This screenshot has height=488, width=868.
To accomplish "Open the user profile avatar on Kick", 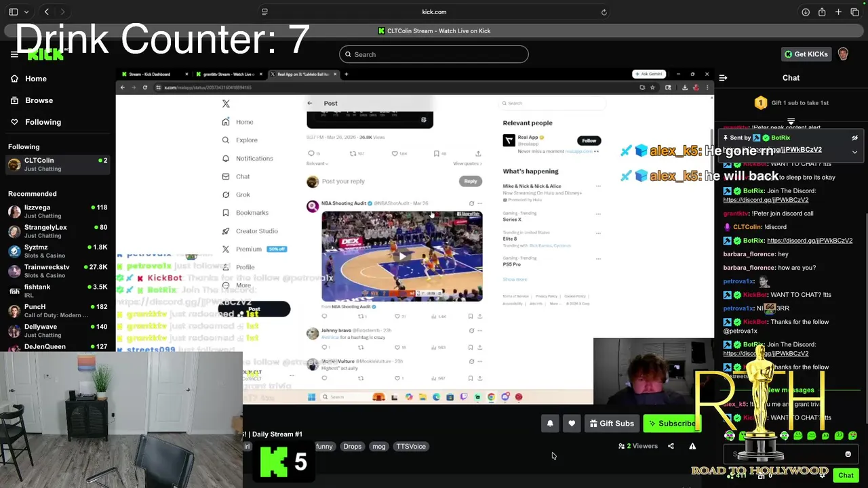I will [843, 54].
